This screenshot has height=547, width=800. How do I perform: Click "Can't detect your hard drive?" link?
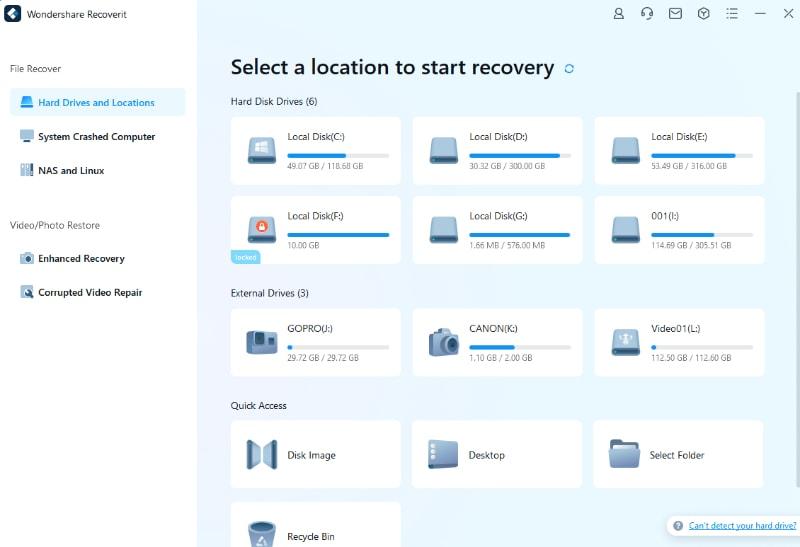741,526
